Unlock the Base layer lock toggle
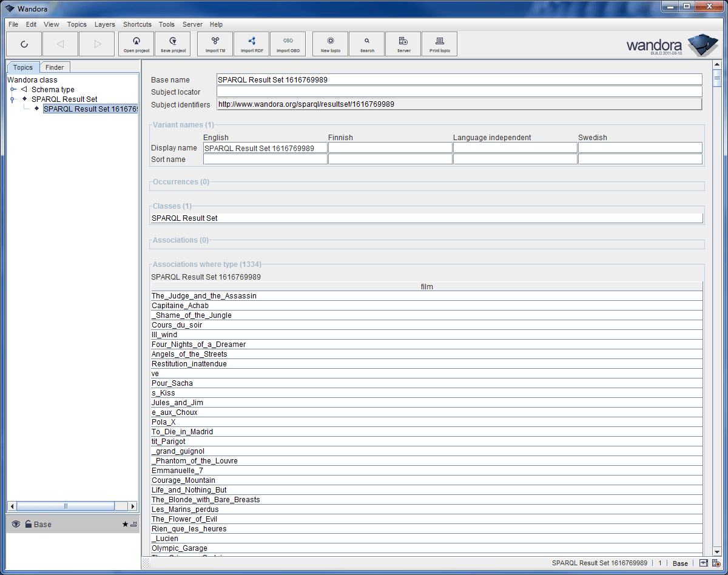The image size is (728, 575). coord(27,524)
